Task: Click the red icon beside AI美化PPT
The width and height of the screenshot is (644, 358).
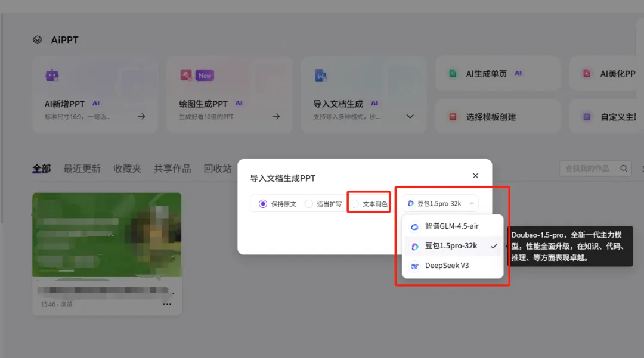Action: tap(587, 74)
